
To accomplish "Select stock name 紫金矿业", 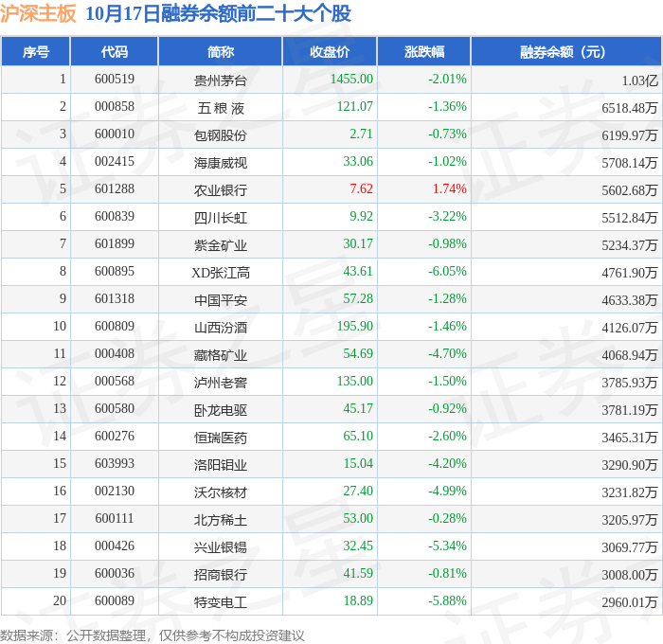I will pos(221,245).
